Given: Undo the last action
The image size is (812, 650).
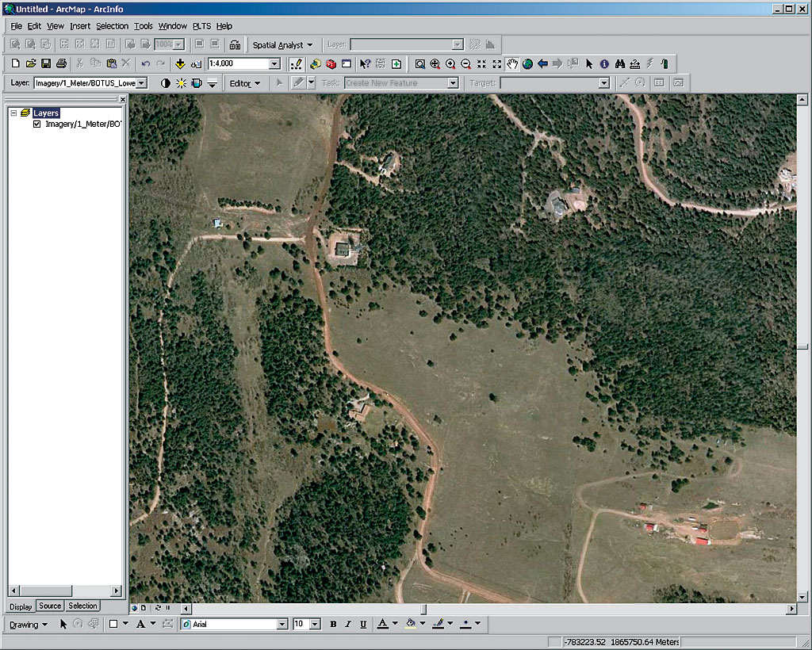Looking at the screenshot, I should click(x=146, y=63).
